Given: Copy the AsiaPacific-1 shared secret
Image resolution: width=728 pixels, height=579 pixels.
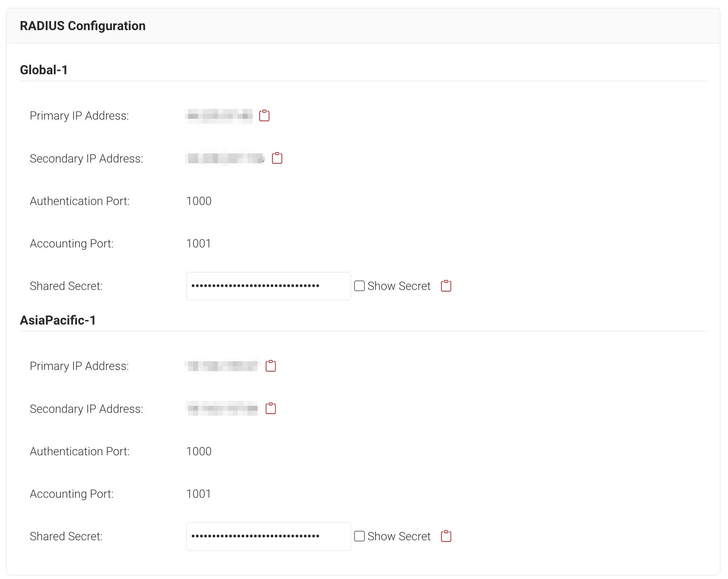Looking at the screenshot, I should [446, 536].
